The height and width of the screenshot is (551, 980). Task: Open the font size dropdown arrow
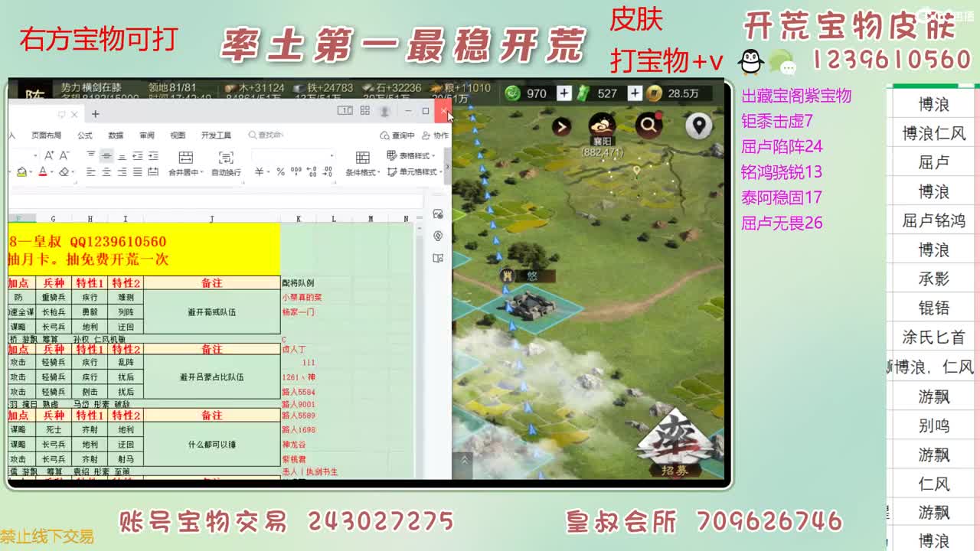(x=35, y=155)
